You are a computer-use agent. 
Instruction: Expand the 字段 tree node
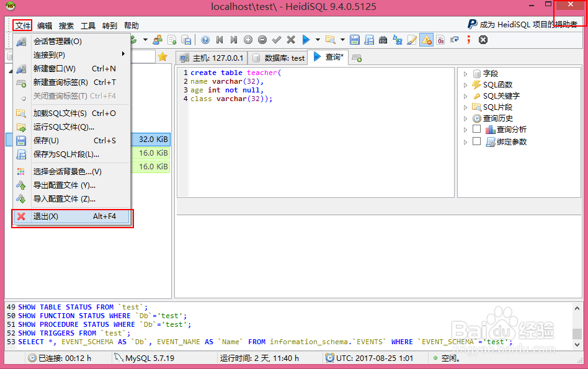tap(465, 74)
